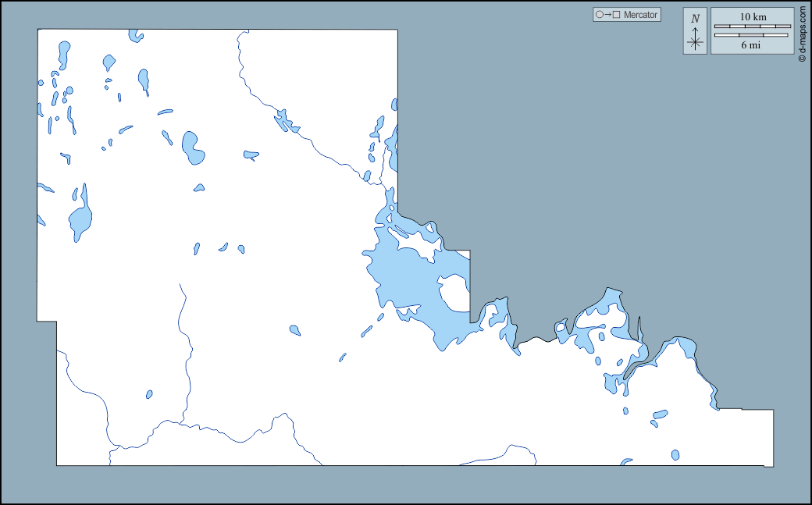
Task: Click the 6 mi scale bar
Action: pyautogui.click(x=753, y=35)
